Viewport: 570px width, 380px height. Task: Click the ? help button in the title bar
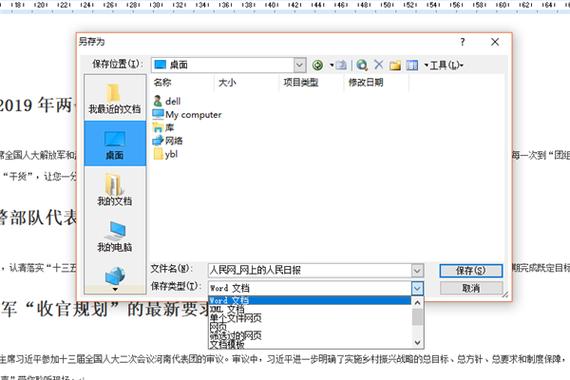[x=462, y=42]
